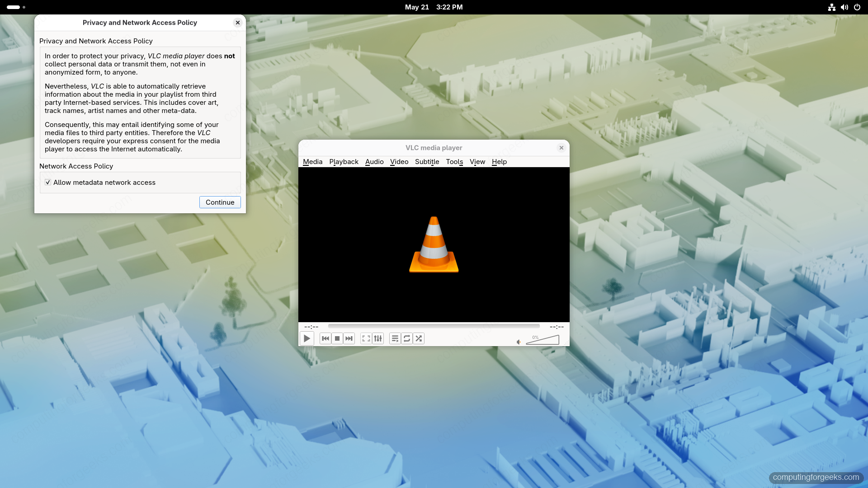868x488 pixels.
Task: Uncheck Allow metadata network access
Action: tap(48, 183)
